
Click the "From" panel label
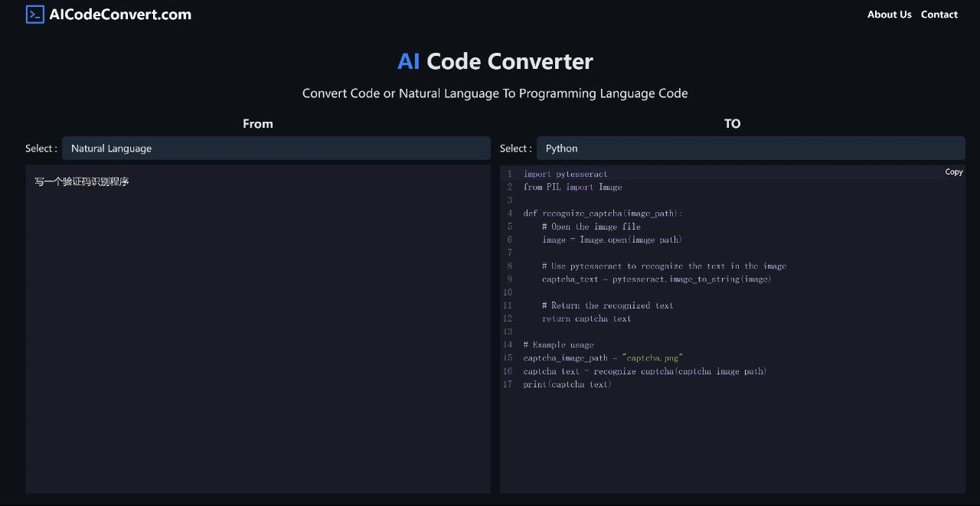tap(257, 123)
